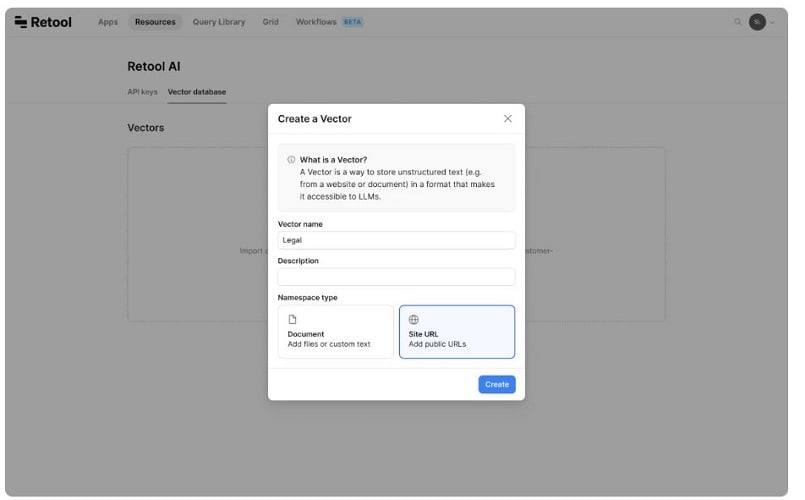Click 'Add files or custom text'

329,344
